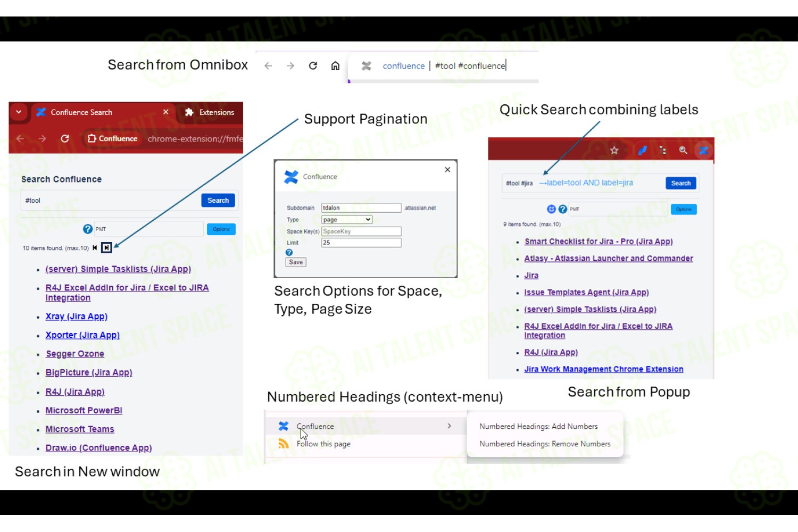Open the 'Jira' link in popup
The height and width of the screenshot is (532, 798).
(x=531, y=276)
